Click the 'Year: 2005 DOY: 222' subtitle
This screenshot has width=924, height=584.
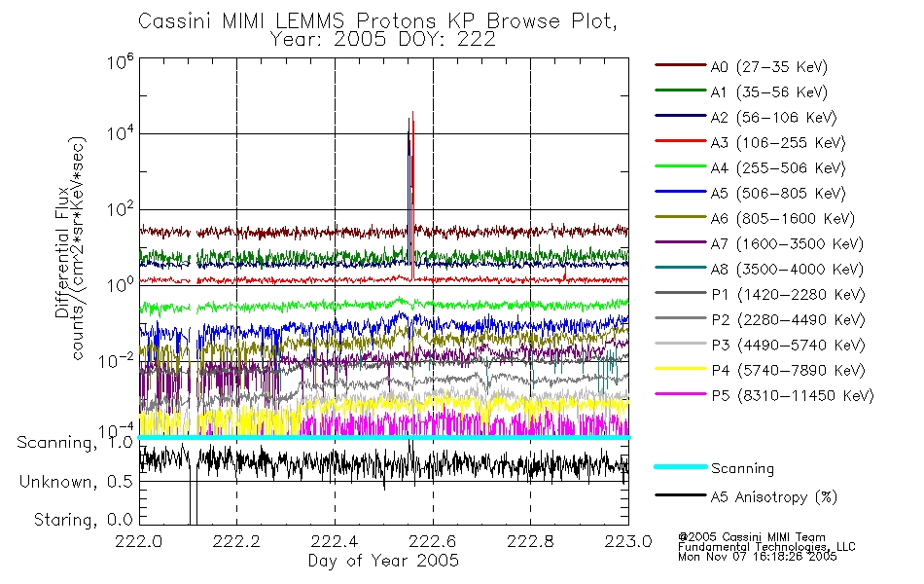pyautogui.click(x=383, y=40)
